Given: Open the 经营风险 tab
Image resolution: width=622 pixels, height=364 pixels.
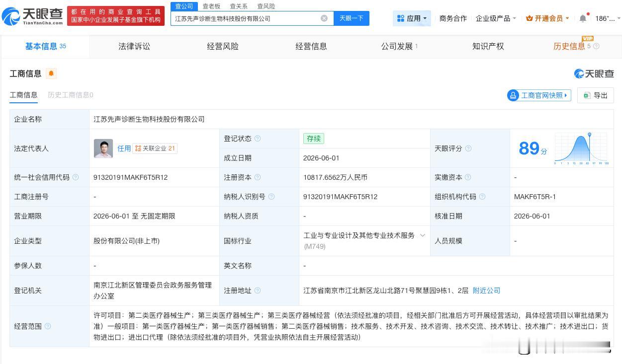Looking at the screenshot, I should coord(223,46).
